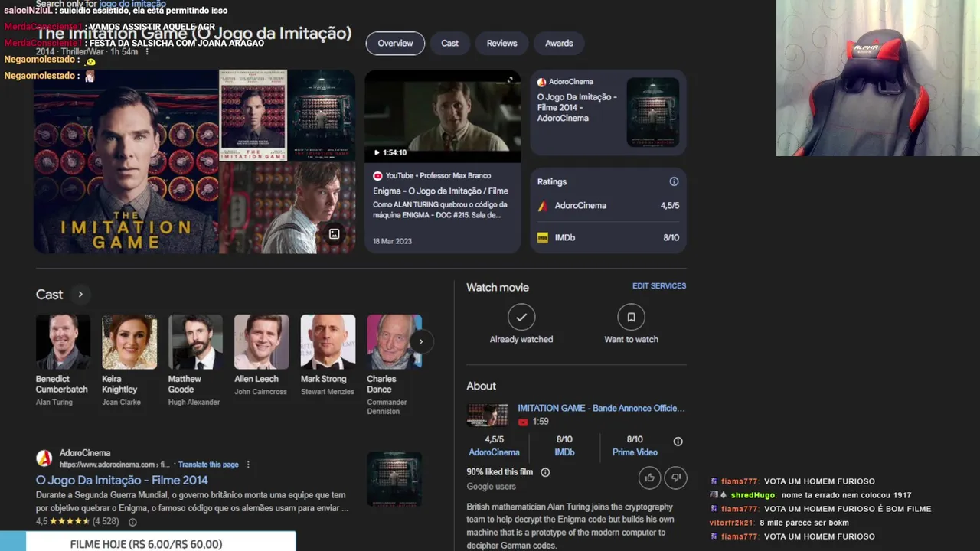Image resolution: width=980 pixels, height=551 pixels.
Task: Select Benedict Cumberbatch cast photo
Action: [63, 342]
